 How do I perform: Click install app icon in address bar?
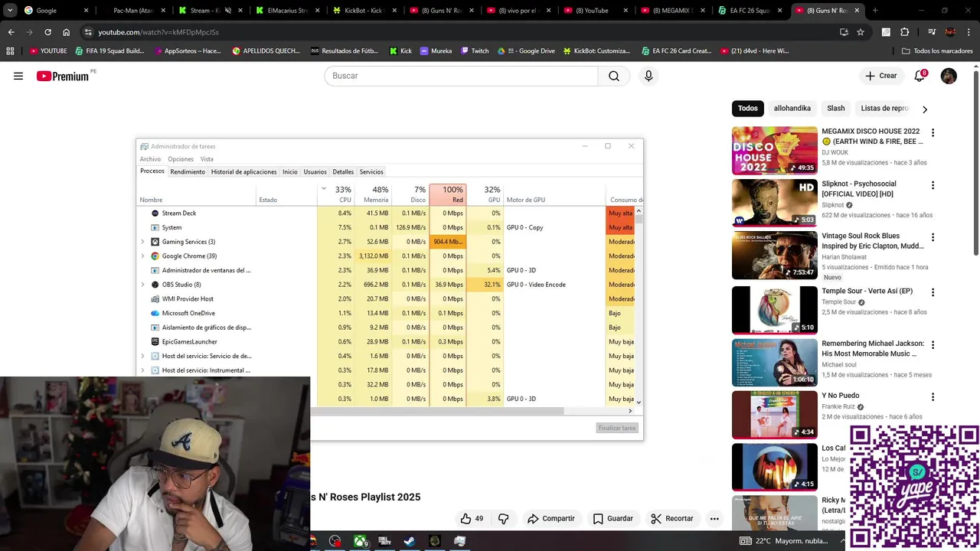coord(844,32)
